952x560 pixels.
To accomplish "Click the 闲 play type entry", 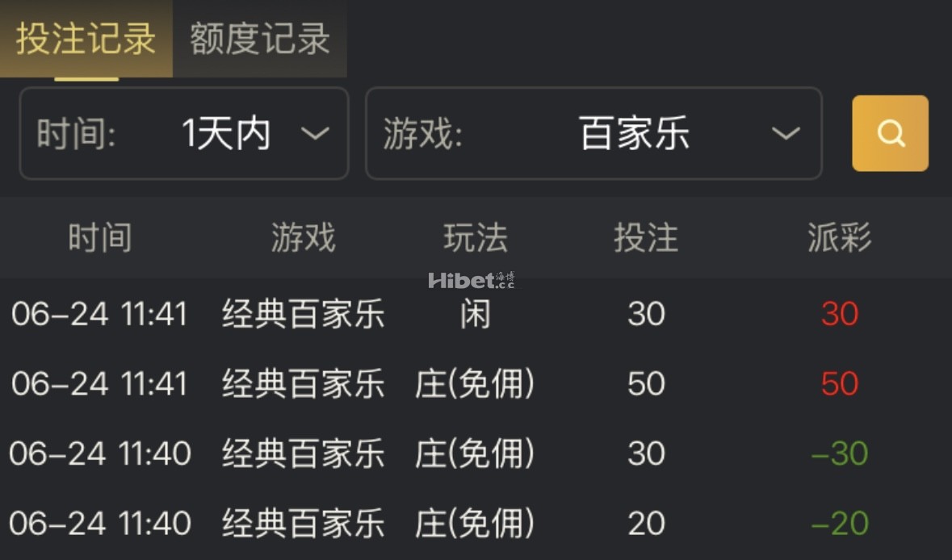I will tap(476, 314).
